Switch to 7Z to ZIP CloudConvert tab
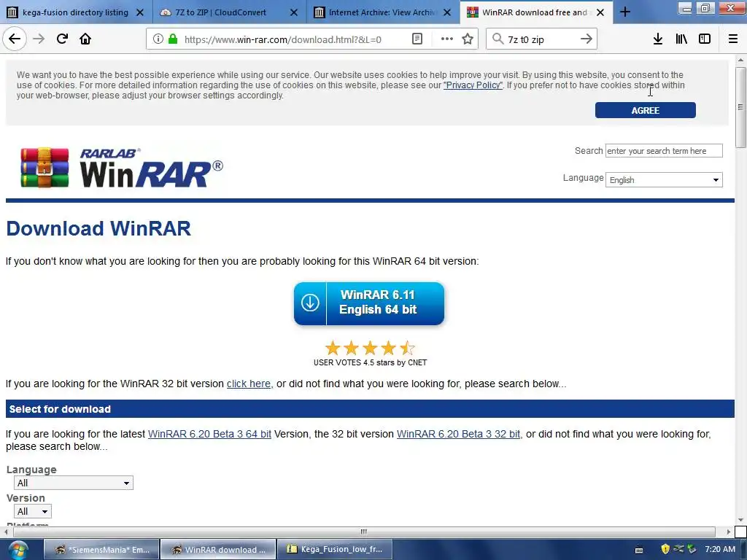Image resolution: width=747 pixels, height=560 pixels. 229,12
